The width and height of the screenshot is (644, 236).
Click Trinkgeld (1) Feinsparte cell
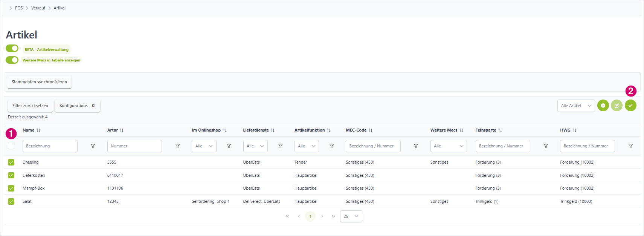click(487, 201)
